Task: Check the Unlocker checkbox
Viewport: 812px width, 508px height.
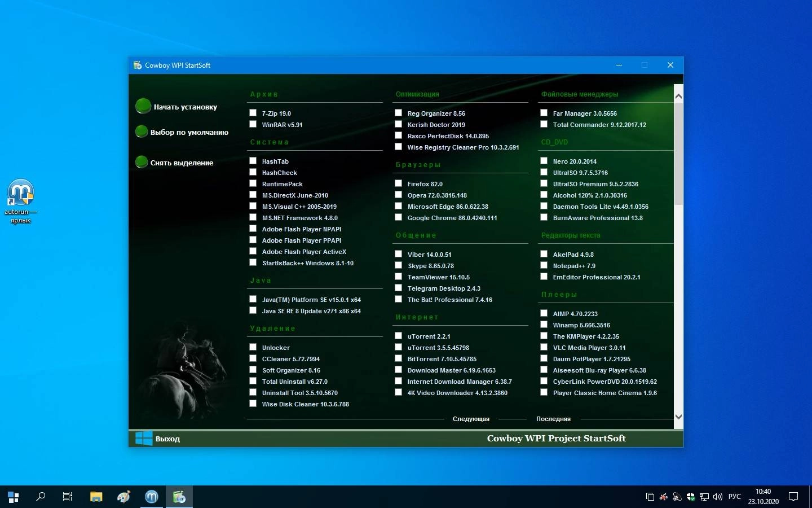Action: click(x=253, y=347)
